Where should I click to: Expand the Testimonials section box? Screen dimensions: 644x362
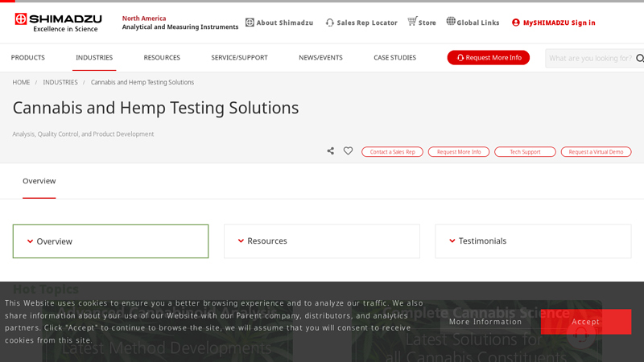[x=533, y=241]
